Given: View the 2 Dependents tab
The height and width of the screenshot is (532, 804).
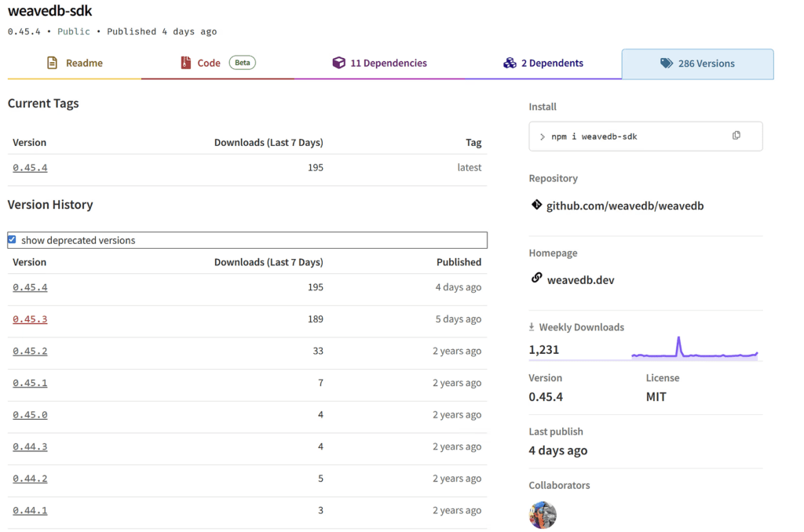Looking at the screenshot, I should (x=543, y=64).
